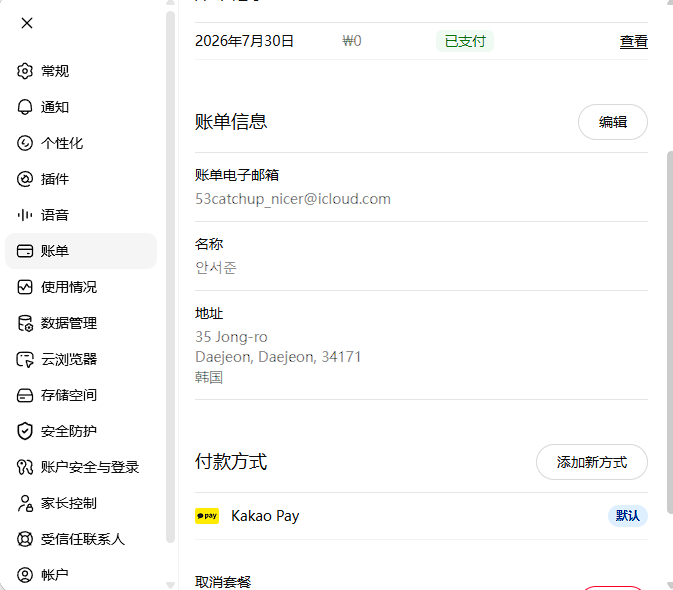Image resolution: width=673 pixels, height=590 pixels.
Task: Click 添加新方式 payment method button
Action: tap(591, 462)
